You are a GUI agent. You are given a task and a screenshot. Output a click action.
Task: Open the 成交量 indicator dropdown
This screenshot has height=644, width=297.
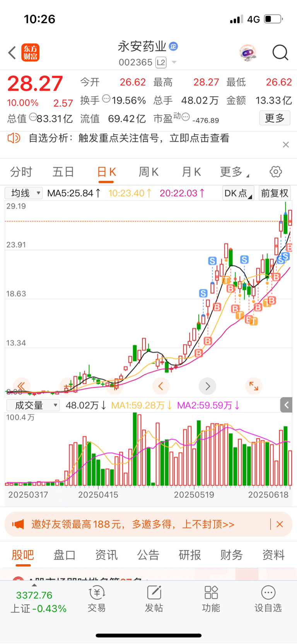tap(32, 405)
